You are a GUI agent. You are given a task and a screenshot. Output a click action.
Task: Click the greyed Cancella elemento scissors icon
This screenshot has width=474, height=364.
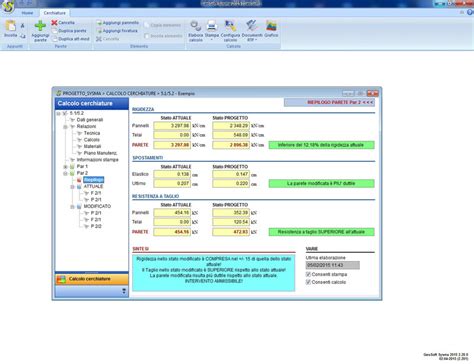[99, 39]
